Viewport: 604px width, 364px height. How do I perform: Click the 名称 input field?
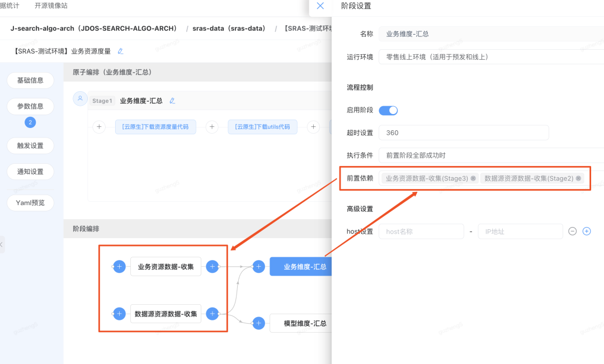click(491, 34)
